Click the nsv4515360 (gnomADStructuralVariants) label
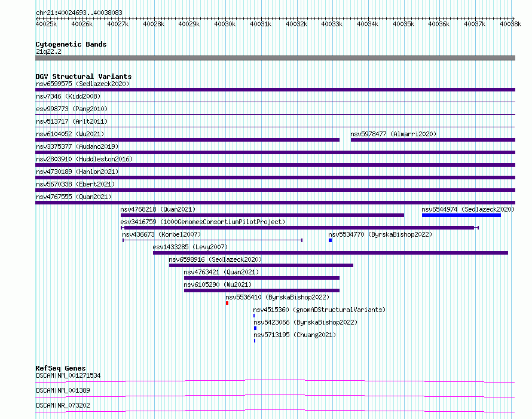This screenshot has width=532, height=419. pyautogui.click(x=319, y=310)
